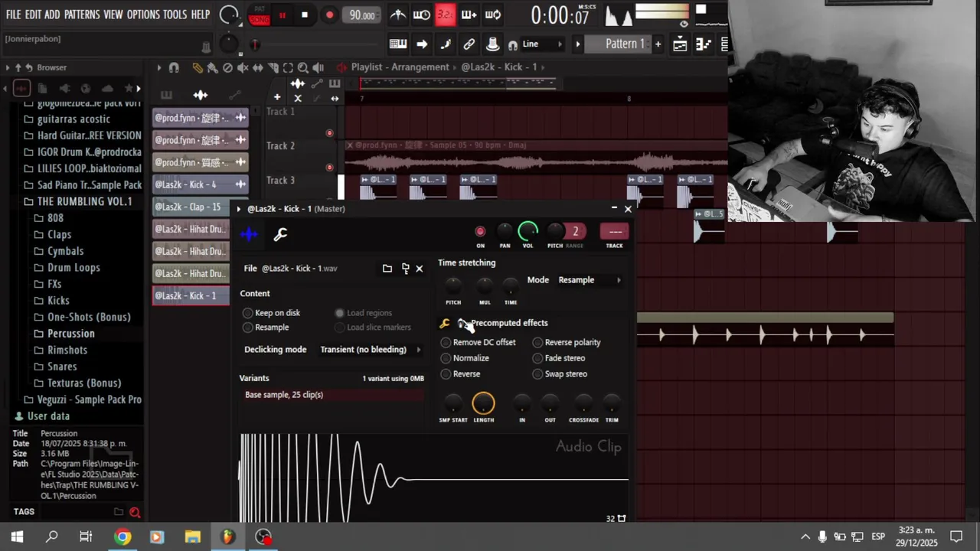The height and width of the screenshot is (551, 980).
Task: Open the Playlist menu arrow
Action: 159,67
